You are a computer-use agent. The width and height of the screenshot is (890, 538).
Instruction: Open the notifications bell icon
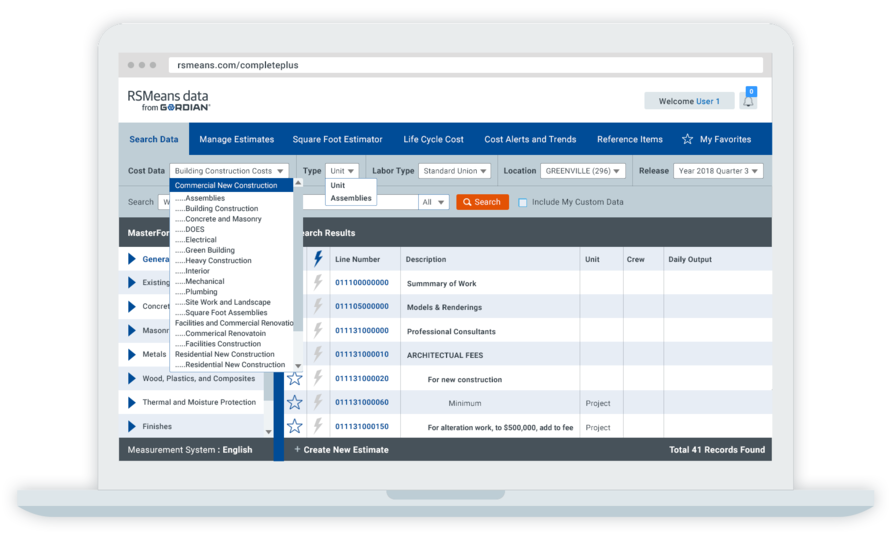coord(748,102)
